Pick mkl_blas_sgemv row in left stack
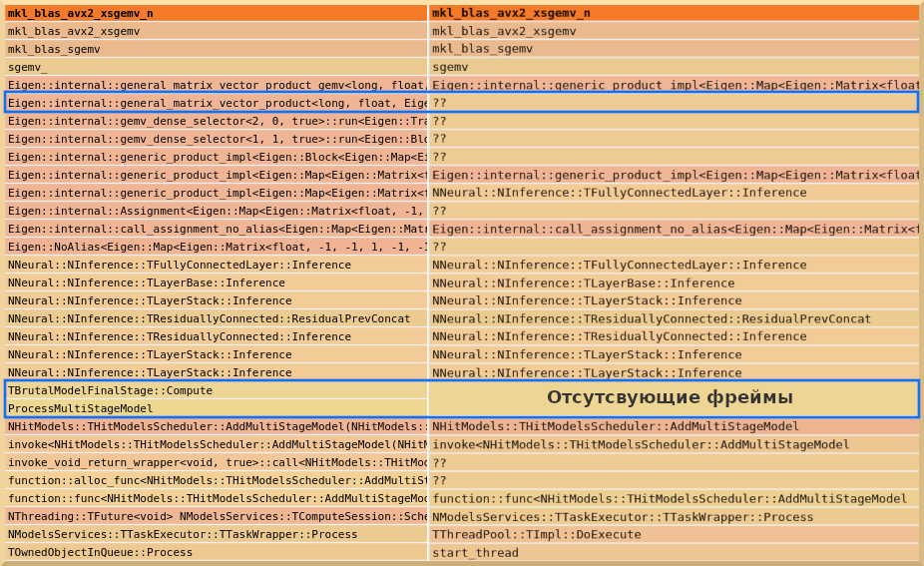The height and width of the screenshot is (566, 924). point(216,49)
